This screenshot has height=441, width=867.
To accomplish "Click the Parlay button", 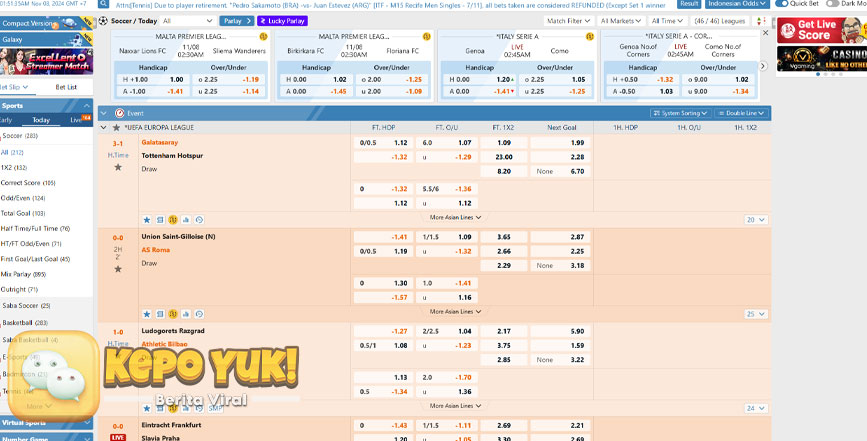I will 237,21.
